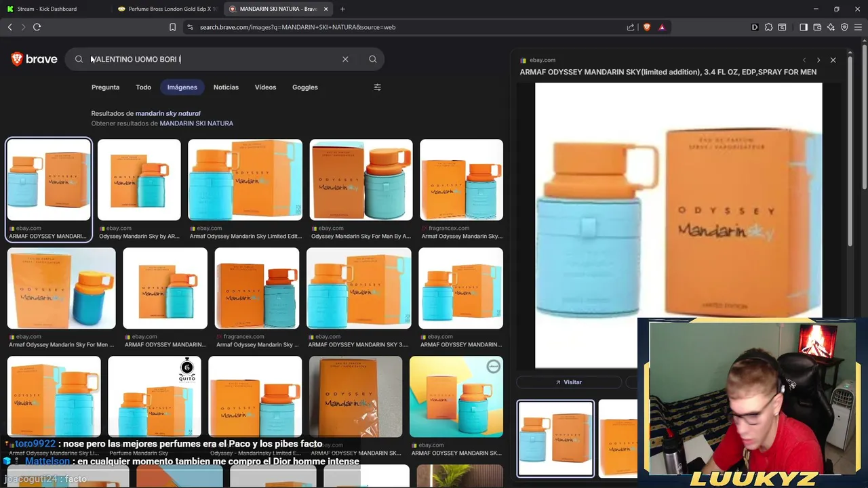The image size is (868, 488).
Task: Open ARMAF ODYSSEY MANDARIN SKY 3... image
Action: click(x=359, y=288)
